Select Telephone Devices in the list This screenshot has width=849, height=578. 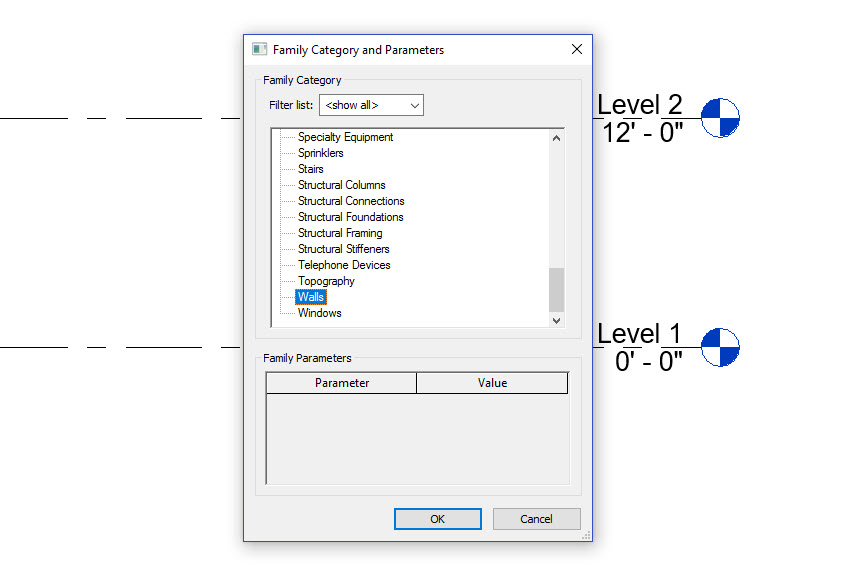coord(344,264)
